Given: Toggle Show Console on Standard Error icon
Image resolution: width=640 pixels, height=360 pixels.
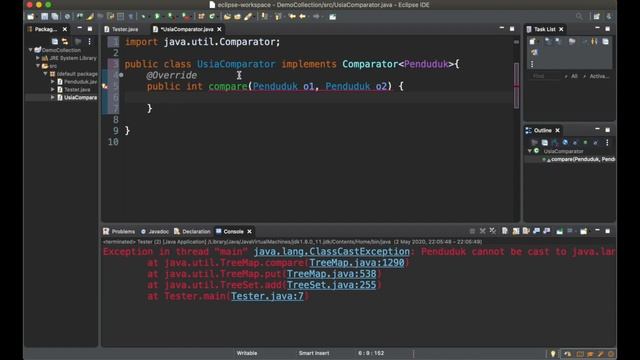Looking at the screenshot, I should point(547,231).
